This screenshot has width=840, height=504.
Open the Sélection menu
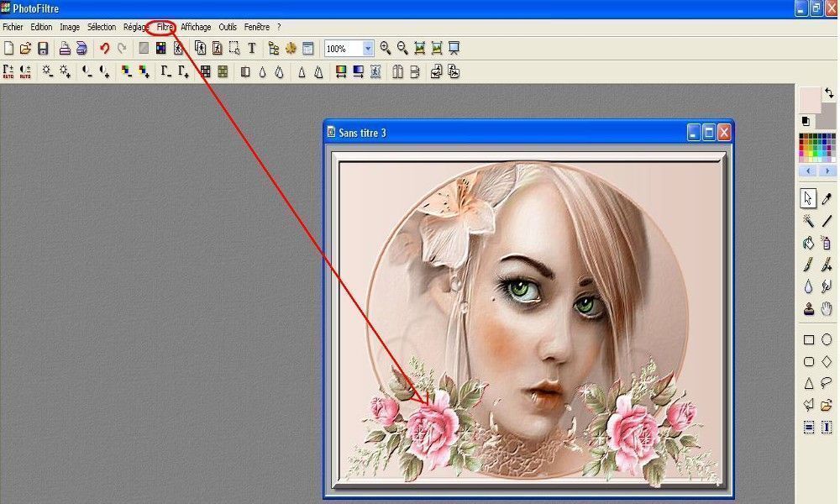pyautogui.click(x=102, y=27)
